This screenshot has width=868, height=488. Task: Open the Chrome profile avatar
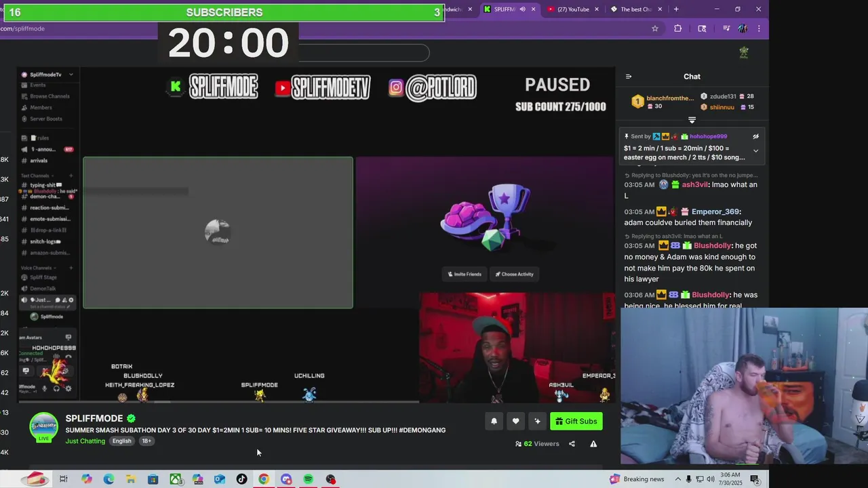743,28
